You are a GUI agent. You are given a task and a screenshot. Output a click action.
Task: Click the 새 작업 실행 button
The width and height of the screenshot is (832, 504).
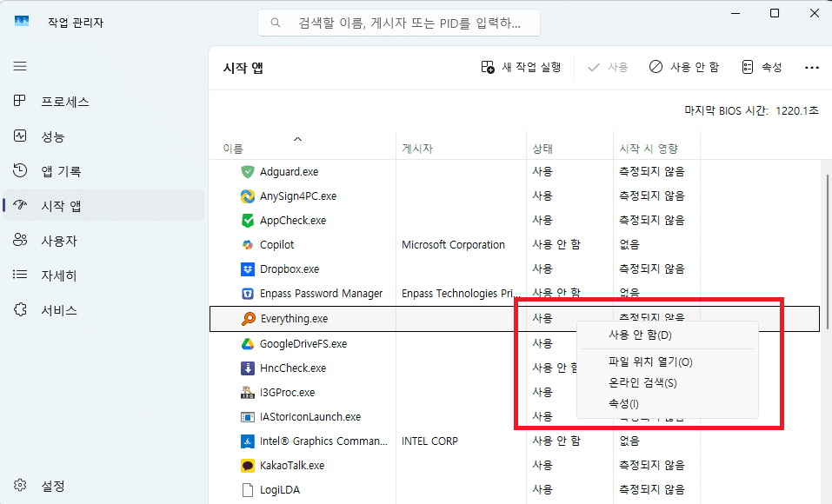point(521,68)
